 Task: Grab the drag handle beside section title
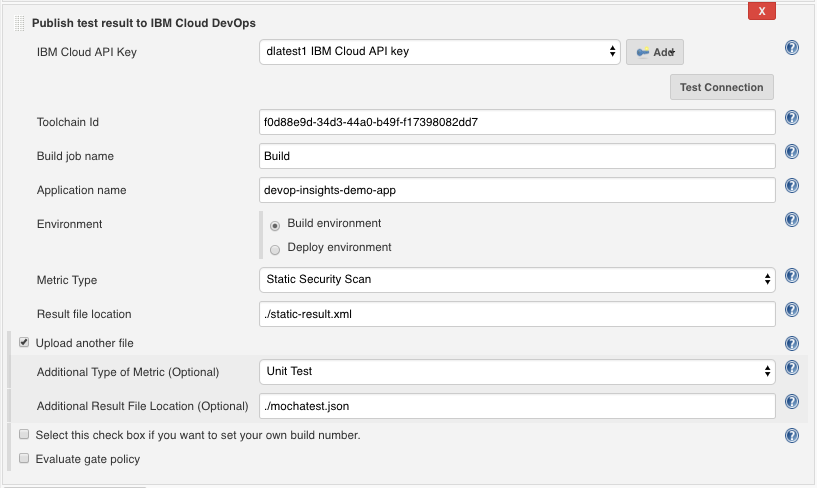[20, 23]
